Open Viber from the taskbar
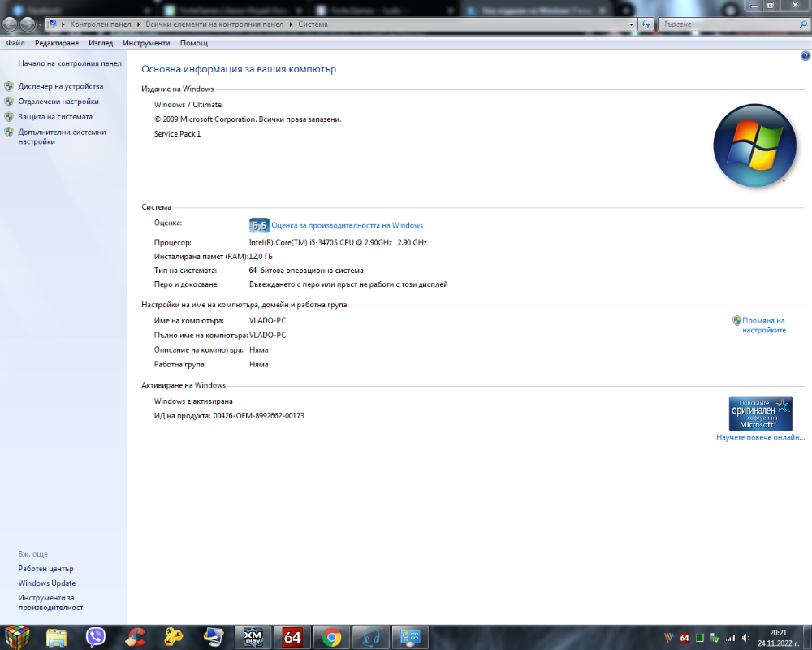 [96, 637]
